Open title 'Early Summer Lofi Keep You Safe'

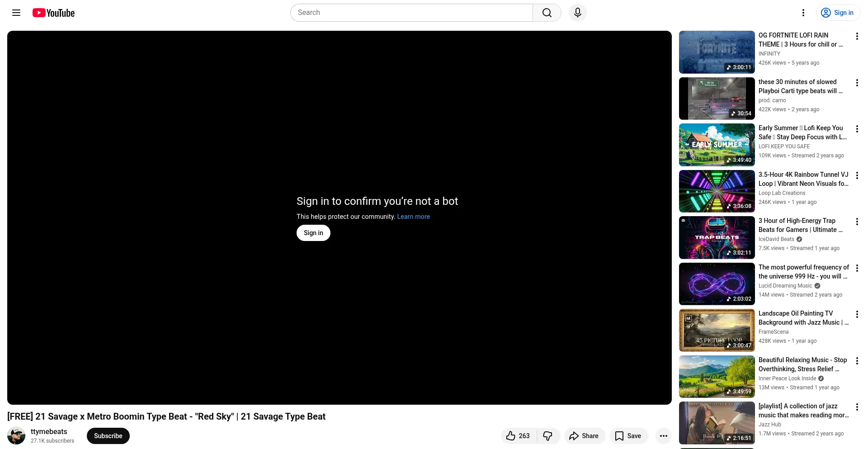(x=802, y=132)
